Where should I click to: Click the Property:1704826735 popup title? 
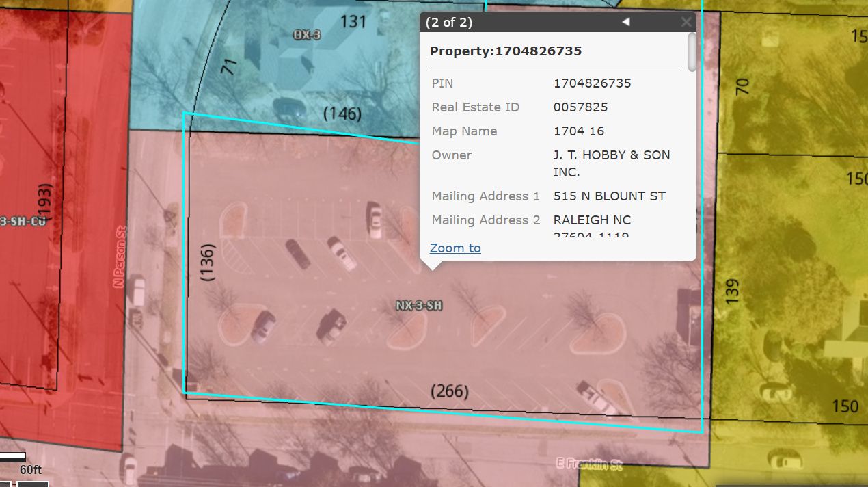click(x=505, y=51)
